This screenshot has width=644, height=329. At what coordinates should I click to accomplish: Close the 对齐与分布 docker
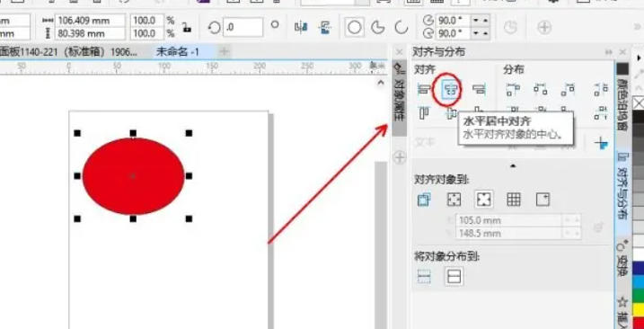click(x=623, y=52)
